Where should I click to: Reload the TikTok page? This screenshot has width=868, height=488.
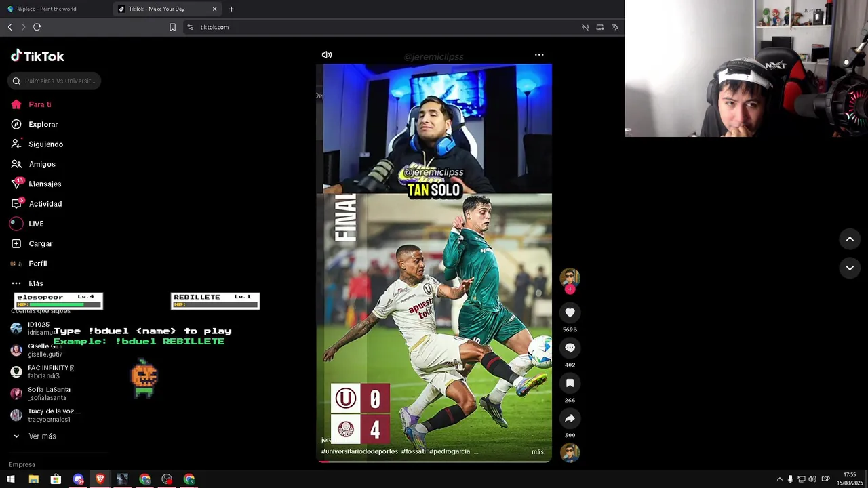click(x=37, y=27)
